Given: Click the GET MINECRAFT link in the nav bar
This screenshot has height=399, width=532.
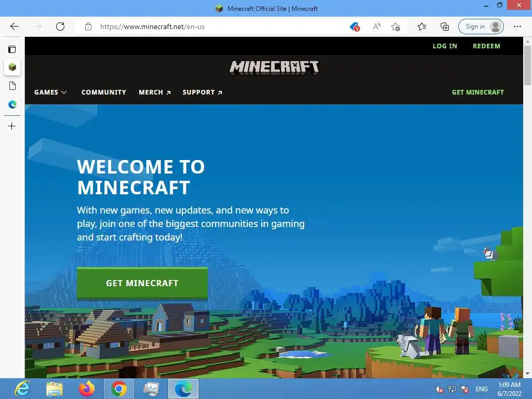Looking at the screenshot, I should (478, 92).
